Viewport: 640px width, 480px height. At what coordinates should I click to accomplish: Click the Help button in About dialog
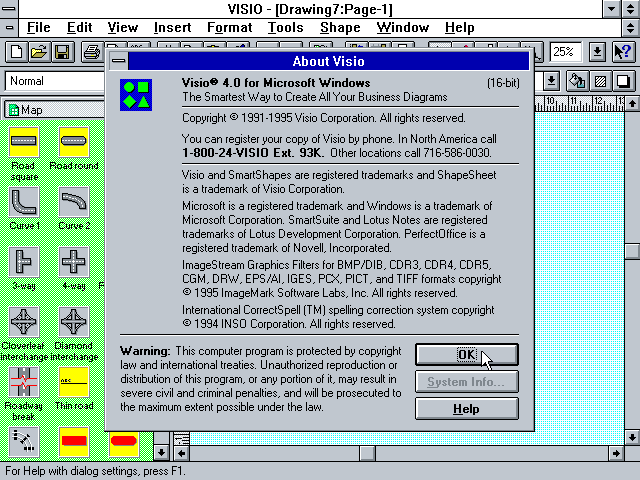467,409
